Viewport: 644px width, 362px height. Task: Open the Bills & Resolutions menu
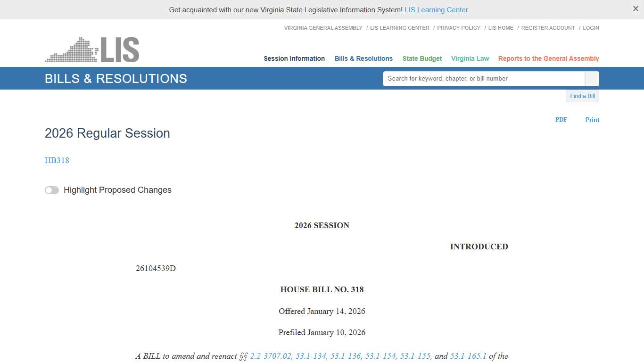tap(363, 58)
